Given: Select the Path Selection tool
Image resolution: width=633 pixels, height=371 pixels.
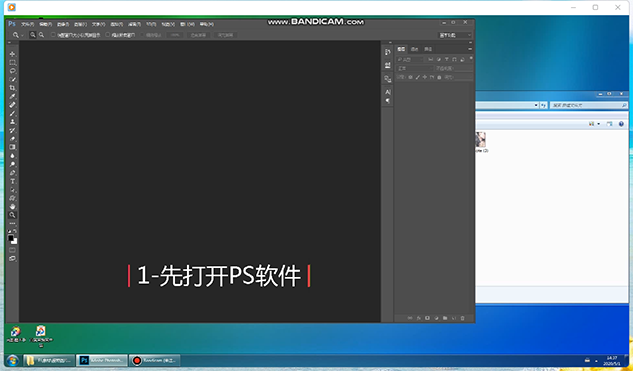Looking at the screenshot, I should tap(12, 190).
